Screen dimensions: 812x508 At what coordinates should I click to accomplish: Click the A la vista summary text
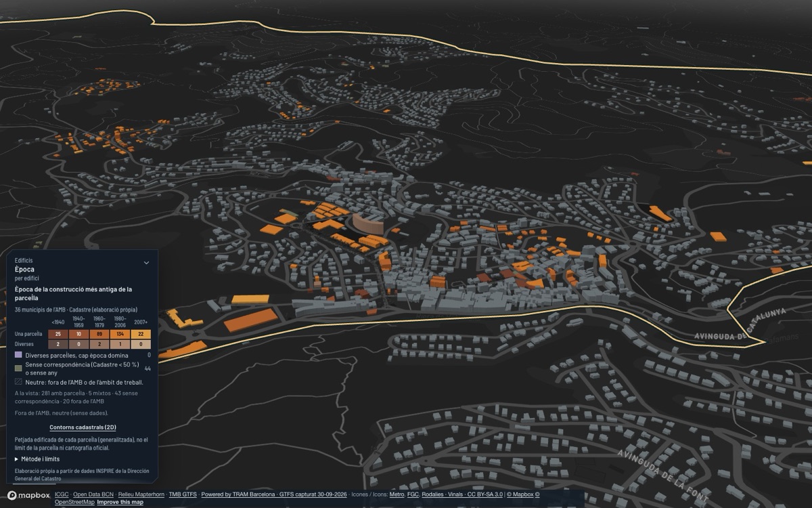point(76,397)
